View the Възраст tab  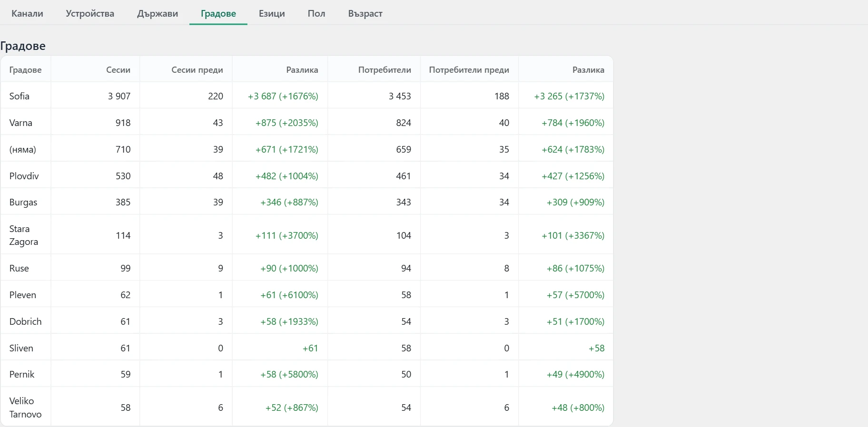[365, 13]
